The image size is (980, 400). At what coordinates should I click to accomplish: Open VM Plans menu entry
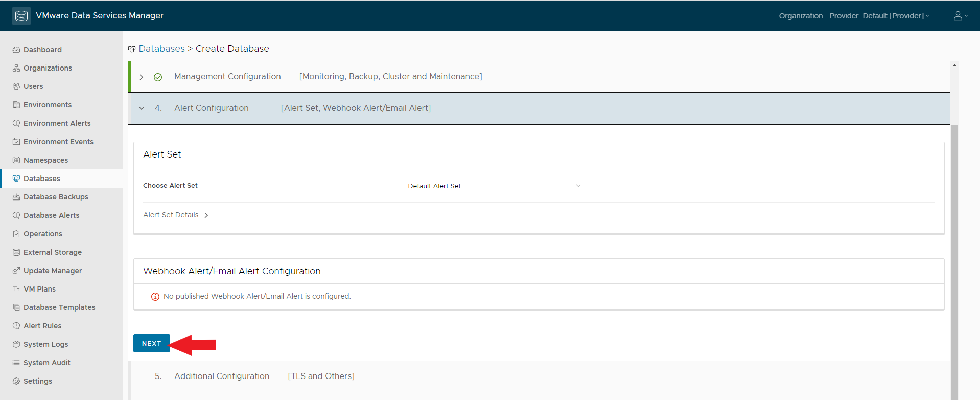39,289
